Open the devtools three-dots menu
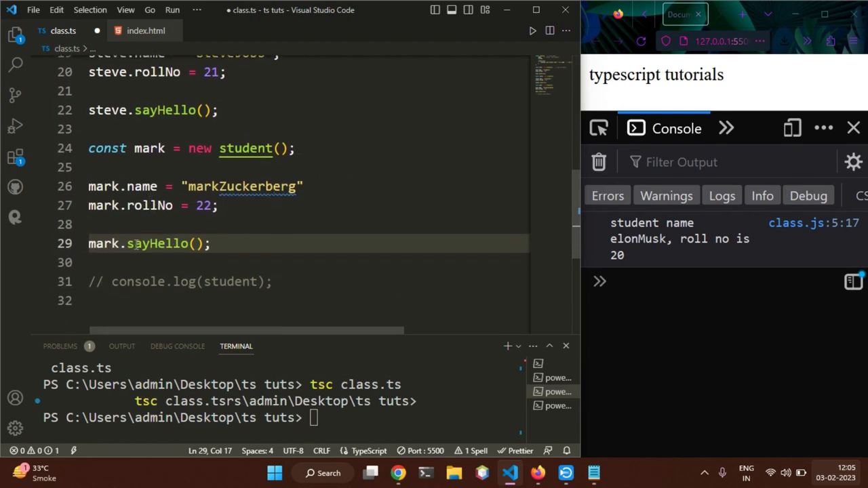Screen dimensions: 868x488 tap(823, 128)
